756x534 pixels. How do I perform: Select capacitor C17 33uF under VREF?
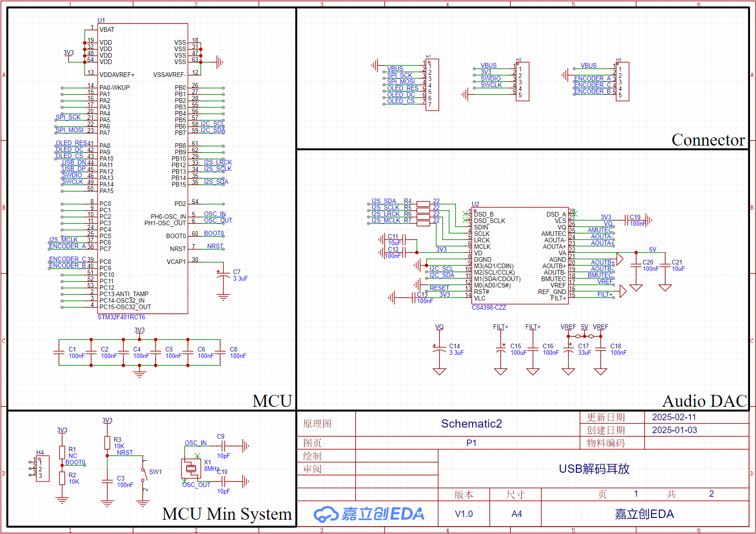(x=568, y=349)
